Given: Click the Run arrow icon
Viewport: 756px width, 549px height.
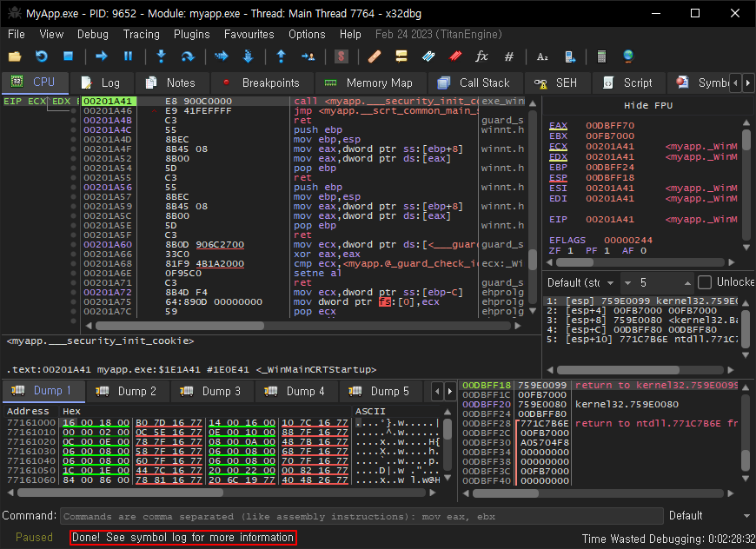Looking at the screenshot, I should click(x=101, y=56).
